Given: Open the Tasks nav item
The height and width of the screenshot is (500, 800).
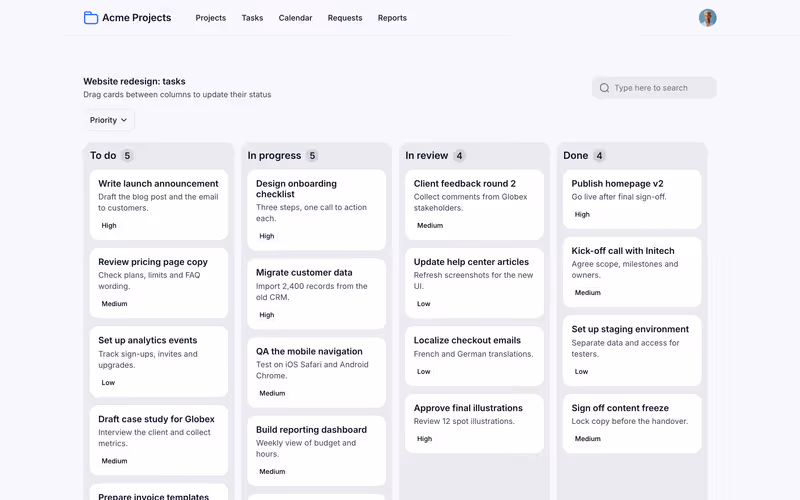Looking at the screenshot, I should coord(252,18).
